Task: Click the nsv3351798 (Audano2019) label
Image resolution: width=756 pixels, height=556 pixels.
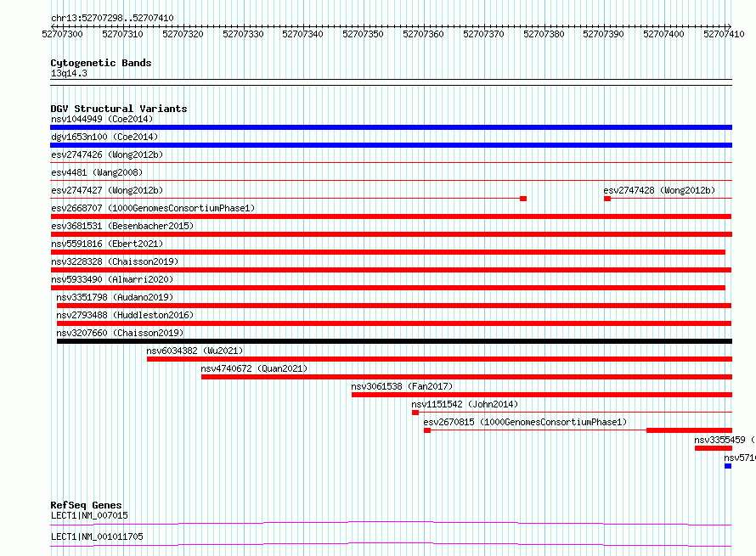Action: 115,297
